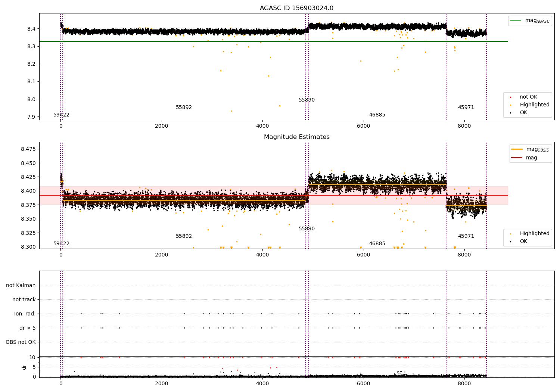Click the 8.425 y-axis tick label

coord(28,177)
